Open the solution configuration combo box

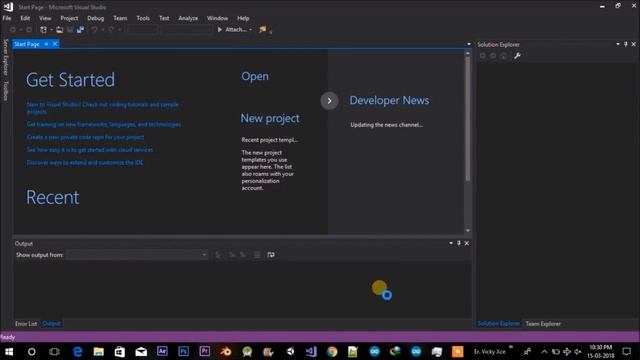point(142,29)
